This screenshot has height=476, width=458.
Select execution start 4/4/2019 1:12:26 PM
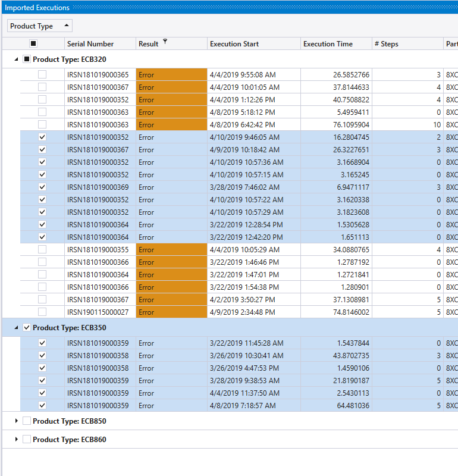point(243,100)
